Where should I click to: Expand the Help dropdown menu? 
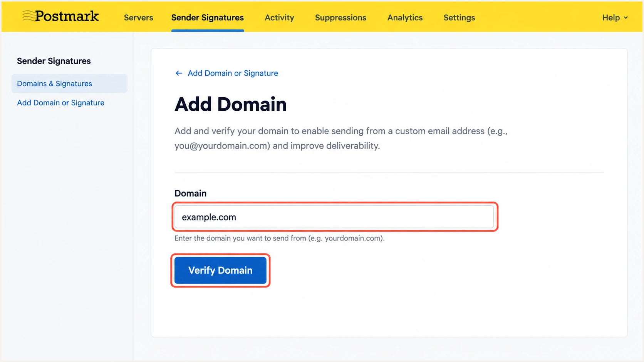pos(615,18)
